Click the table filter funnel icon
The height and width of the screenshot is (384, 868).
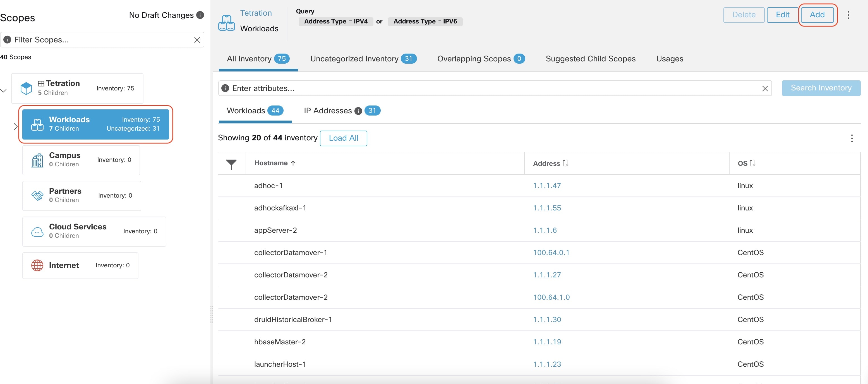click(x=231, y=164)
